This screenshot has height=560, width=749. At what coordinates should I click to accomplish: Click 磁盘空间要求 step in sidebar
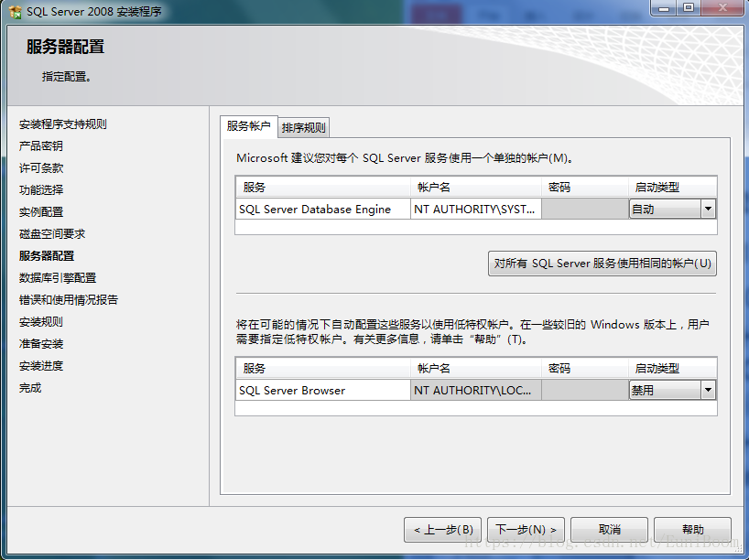(x=51, y=234)
